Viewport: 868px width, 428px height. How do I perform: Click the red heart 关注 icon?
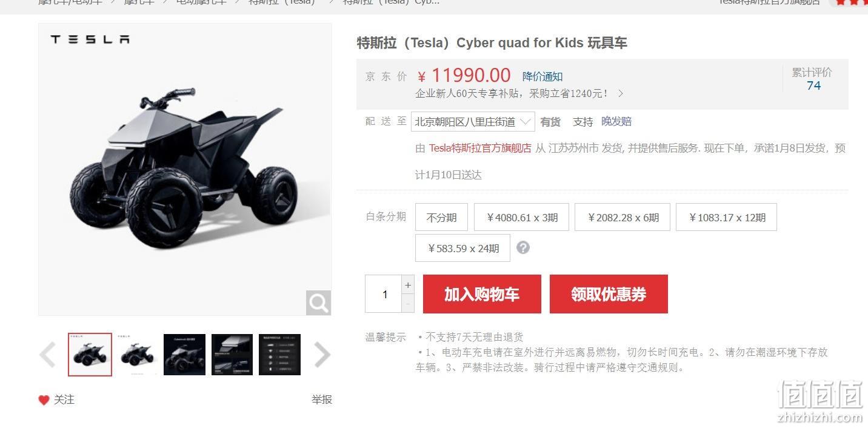[44, 400]
